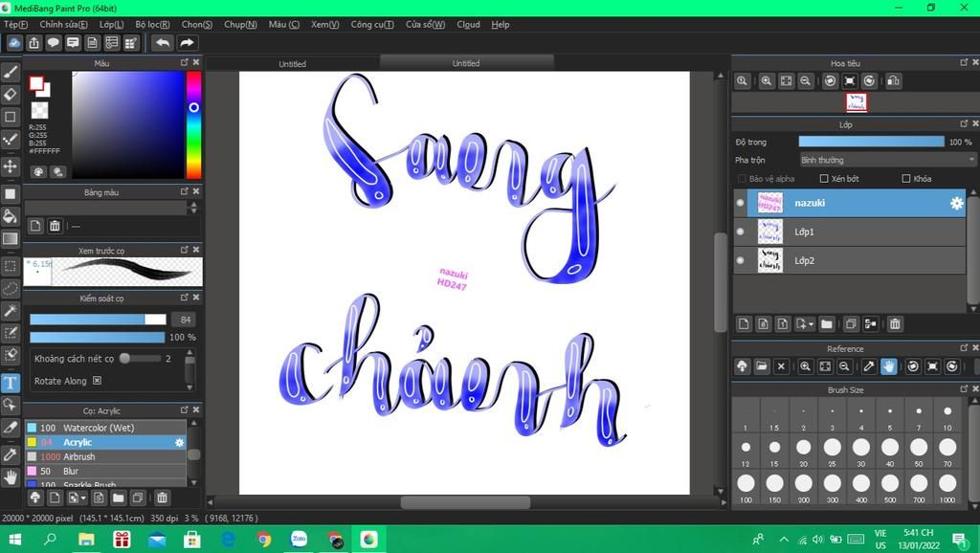The image size is (980, 553).
Task: Open Google Chrome from the taskbar
Action: tap(264, 540)
